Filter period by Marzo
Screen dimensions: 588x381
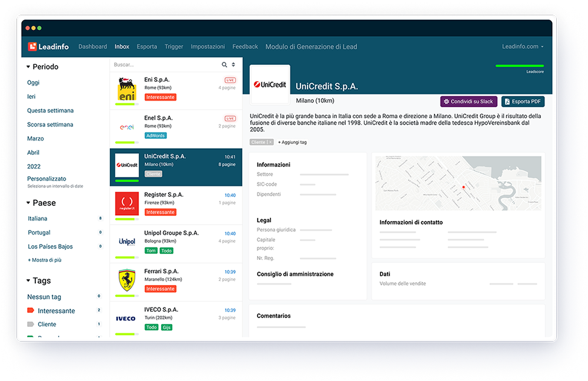click(35, 138)
